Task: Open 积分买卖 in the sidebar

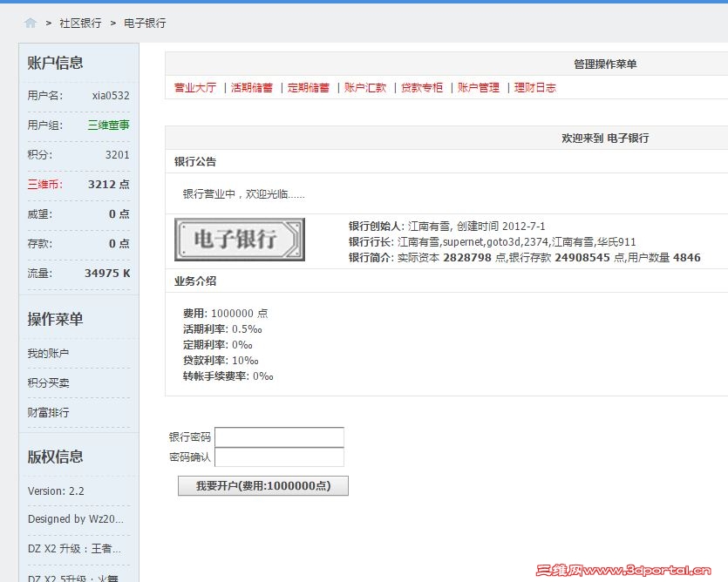Action: pyautogui.click(x=48, y=382)
